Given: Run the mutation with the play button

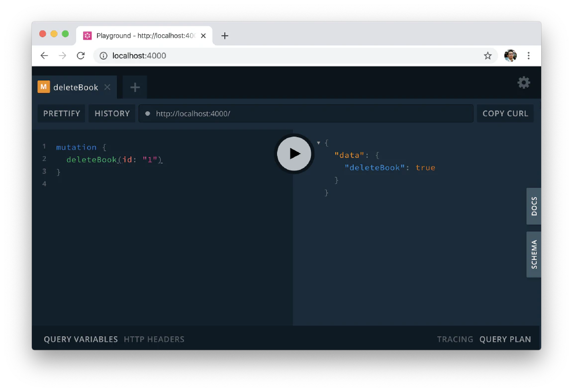Looking at the screenshot, I should pyautogui.click(x=294, y=154).
